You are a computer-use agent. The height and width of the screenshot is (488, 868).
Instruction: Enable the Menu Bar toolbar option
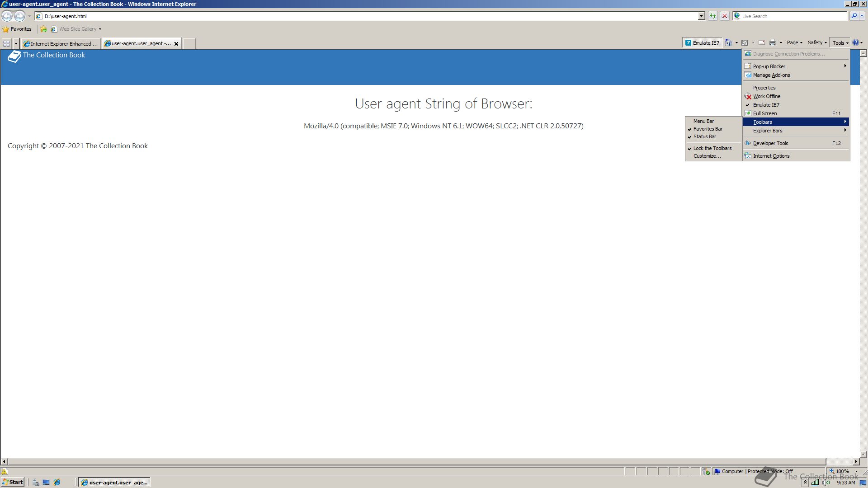click(714, 121)
